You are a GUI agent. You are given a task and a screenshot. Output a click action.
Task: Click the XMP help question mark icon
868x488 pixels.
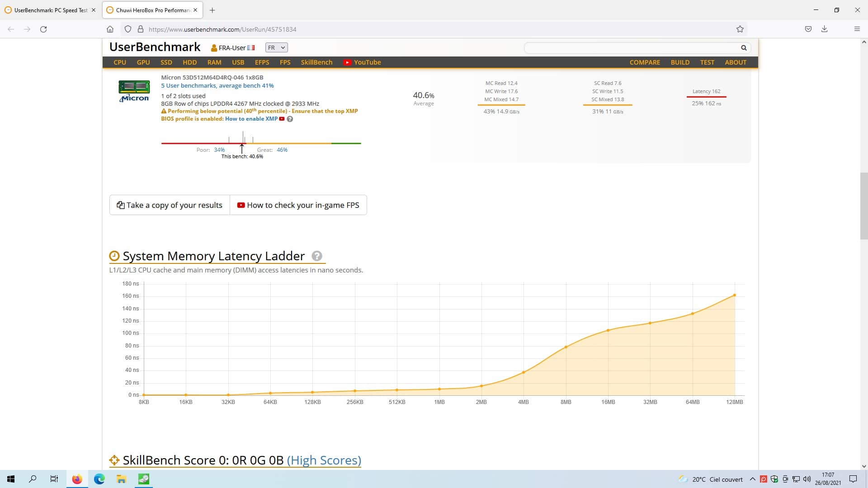coord(290,119)
